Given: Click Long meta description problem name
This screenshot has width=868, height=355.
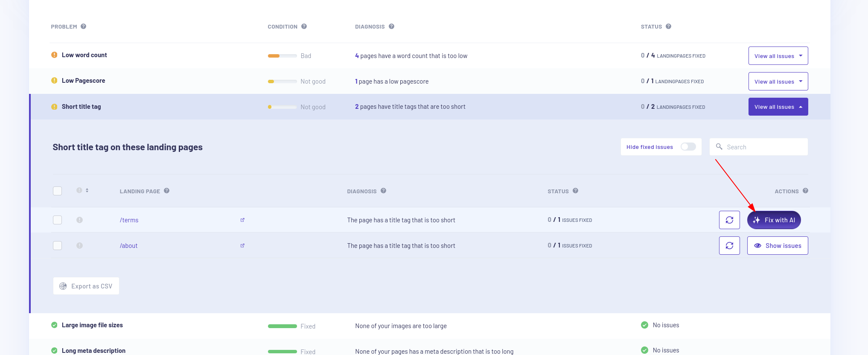Looking at the screenshot, I should click(x=93, y=351).
